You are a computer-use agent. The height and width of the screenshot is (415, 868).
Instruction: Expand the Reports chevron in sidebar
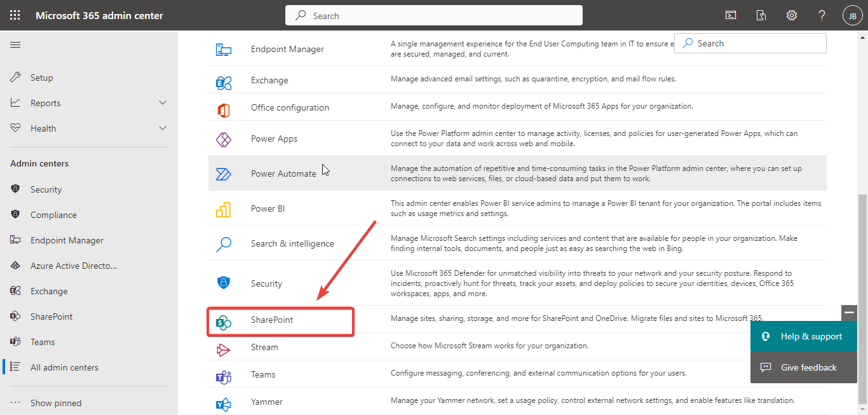click(163, 102)
